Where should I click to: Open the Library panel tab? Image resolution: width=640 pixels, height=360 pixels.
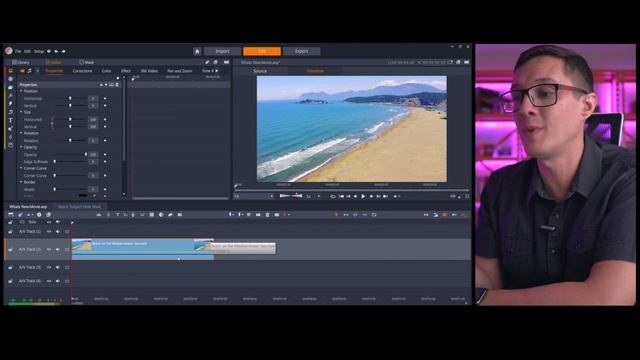tap(21, 62)
